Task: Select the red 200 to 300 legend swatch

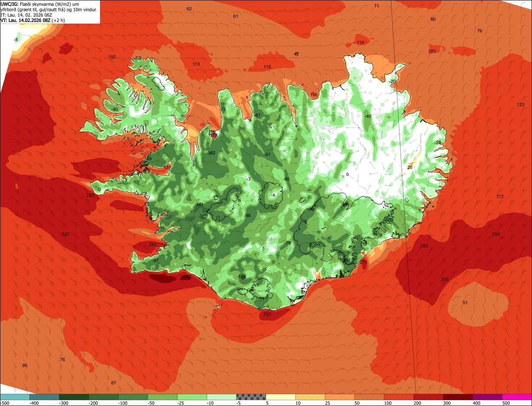Action: [428, 397]
